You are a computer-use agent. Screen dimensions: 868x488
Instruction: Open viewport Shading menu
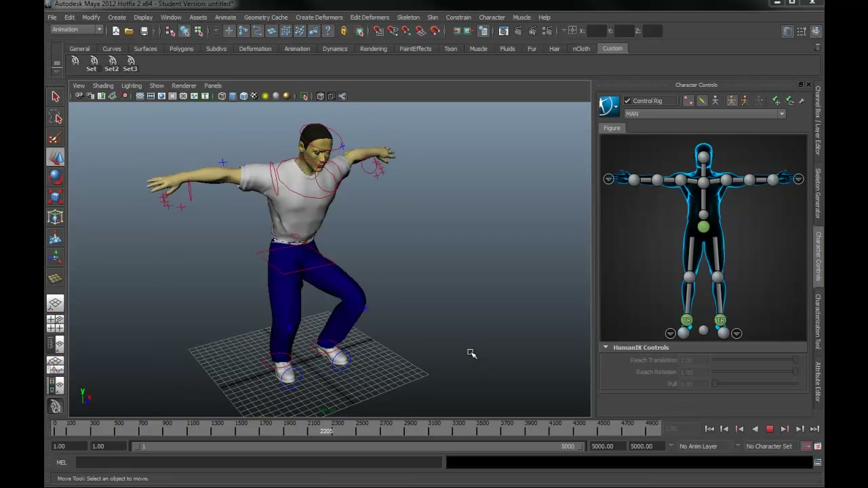point(103,86)
